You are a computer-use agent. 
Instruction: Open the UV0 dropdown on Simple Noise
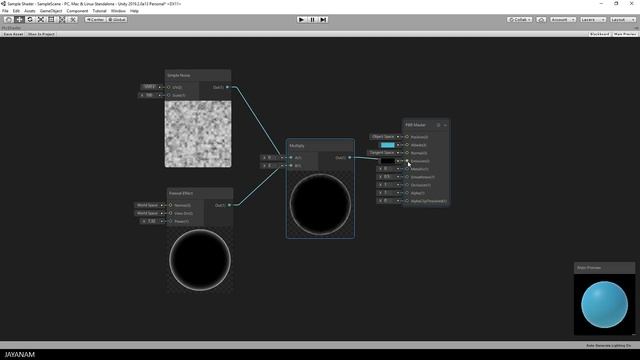point(151,87)
